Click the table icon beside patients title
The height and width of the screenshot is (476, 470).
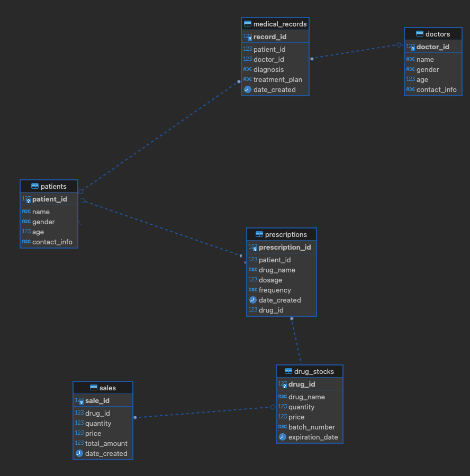[35, 186]
